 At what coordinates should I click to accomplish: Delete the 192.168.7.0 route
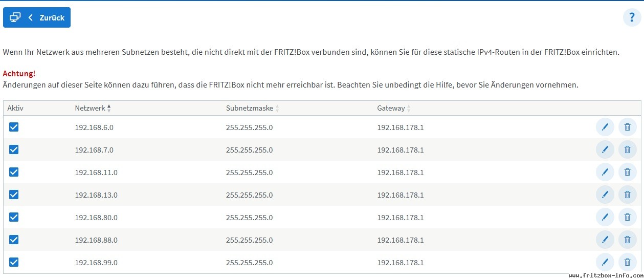point(627,149)
